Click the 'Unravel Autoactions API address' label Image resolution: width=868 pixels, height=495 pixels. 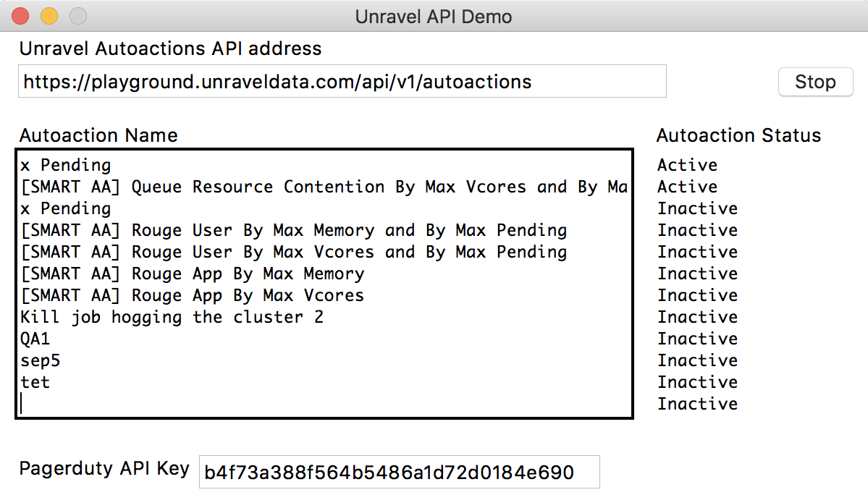tap(171, 48)
